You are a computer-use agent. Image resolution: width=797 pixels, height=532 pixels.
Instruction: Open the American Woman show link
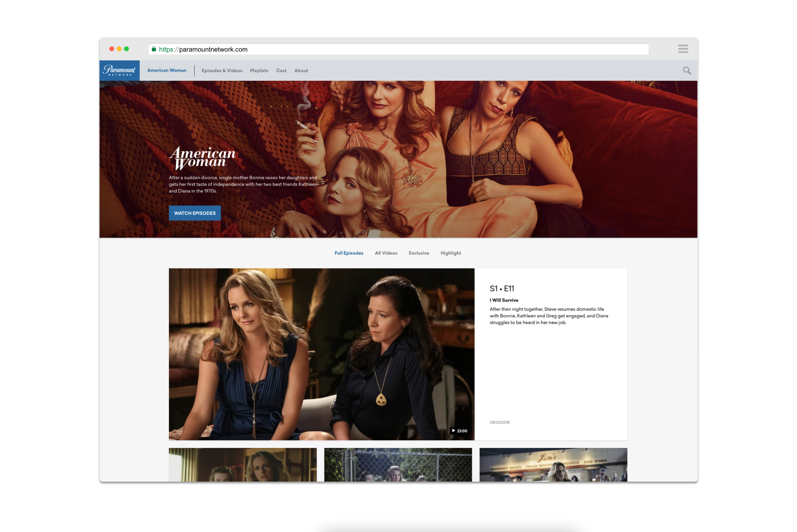166,70
